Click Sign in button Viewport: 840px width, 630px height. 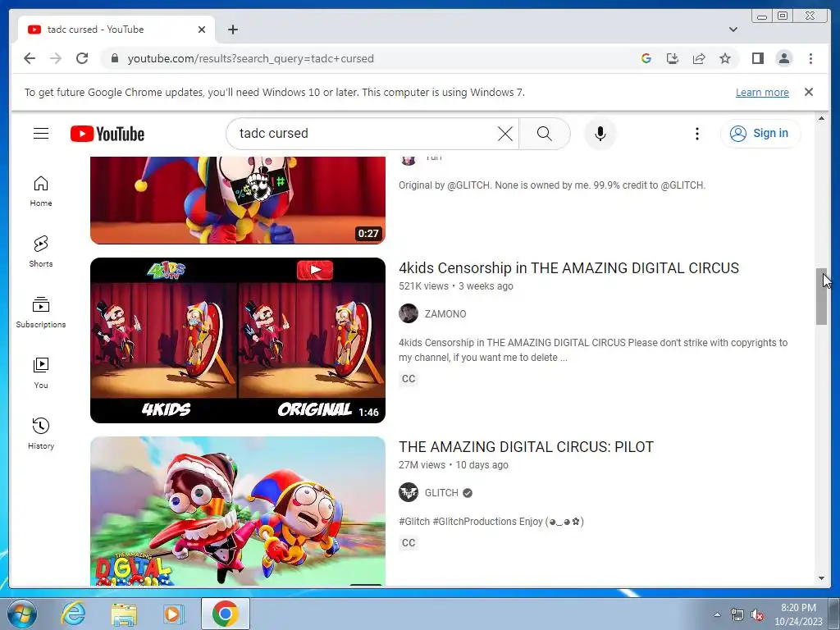[x=760, y=134]
